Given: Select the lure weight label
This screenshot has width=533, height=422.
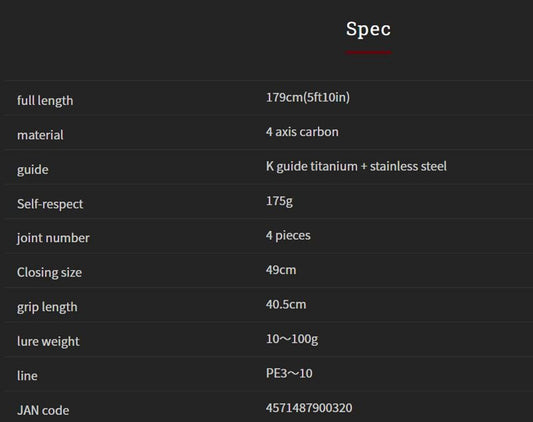Looking at the screenshot, I should point(48,342).
